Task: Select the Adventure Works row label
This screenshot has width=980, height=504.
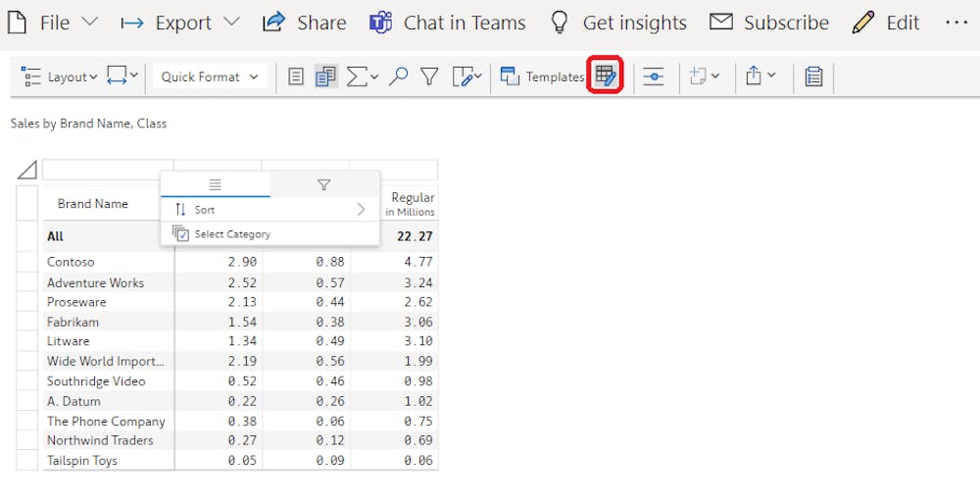Action: (x=95, y=282)
